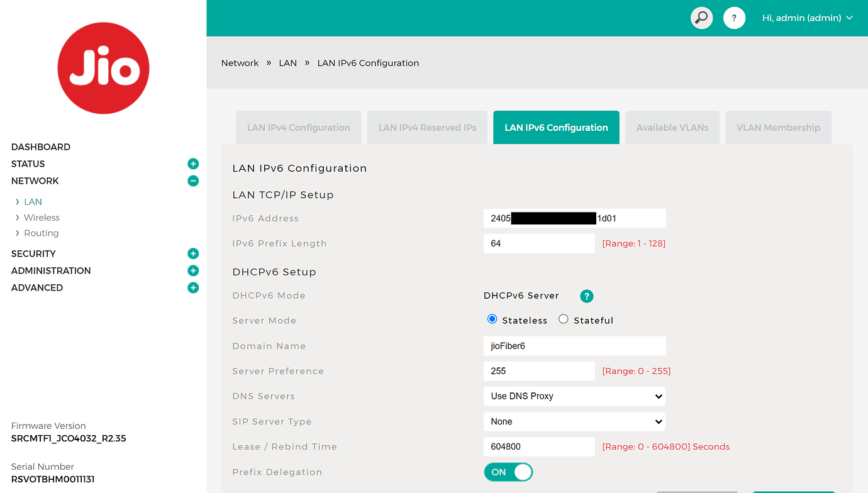Select the Stateful server mode
The height and width of the screenshot is (493, 868).
point(563,319)
